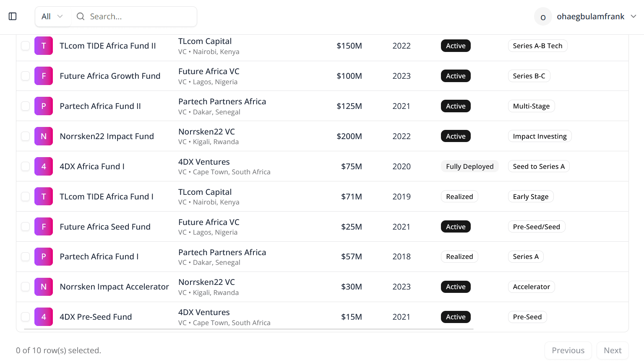Tick the 4DX Pre-Seed Fund checkbox

point(26,317)
